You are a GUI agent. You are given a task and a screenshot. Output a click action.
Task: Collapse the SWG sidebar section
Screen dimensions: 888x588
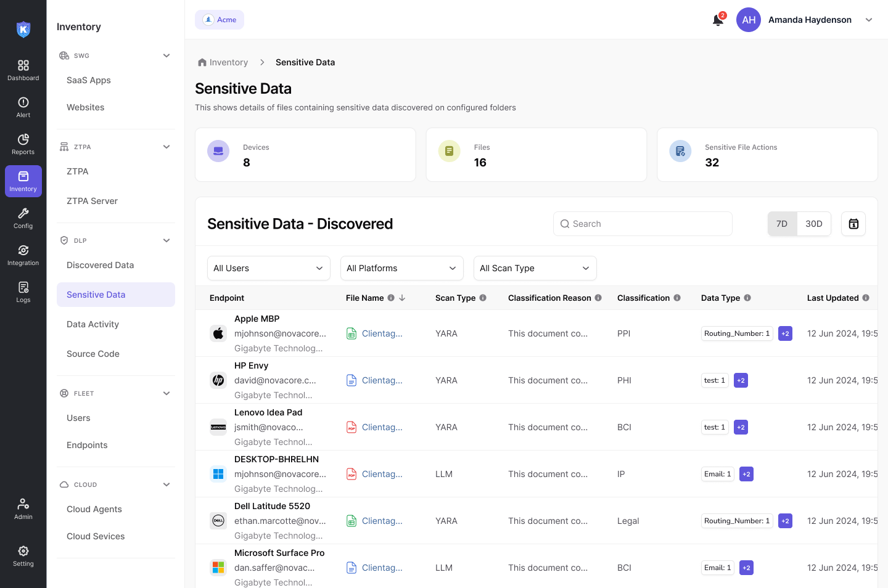click(166, 55)
